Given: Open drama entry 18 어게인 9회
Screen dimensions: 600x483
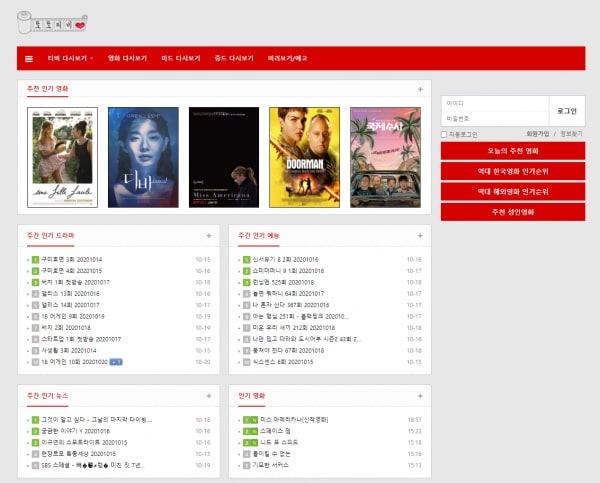Looking at the screenshot, I should [73, 317].
